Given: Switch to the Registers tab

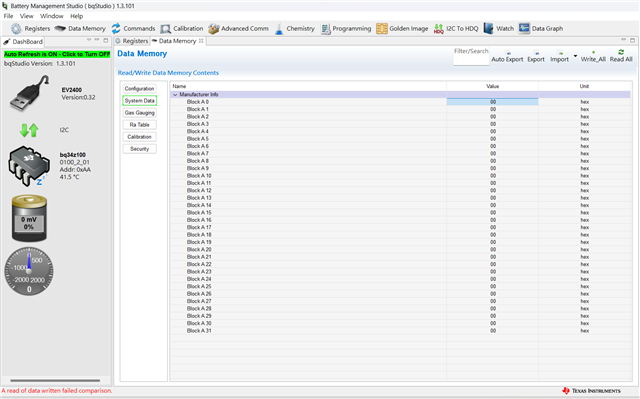Looking at the screenshot, I should coord(131,41).
